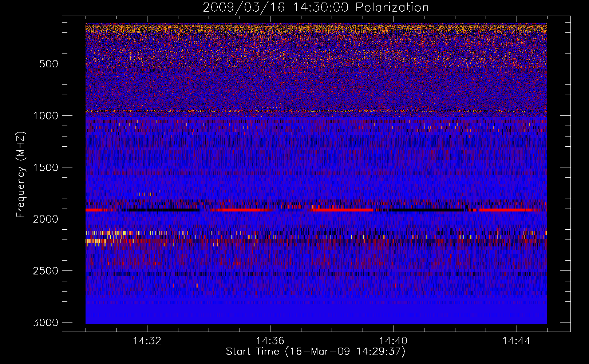Select the 2500 frequency axis label
The width and height of the screenshot is (589, 364).
pyautogui.click(x=46, y=271)
